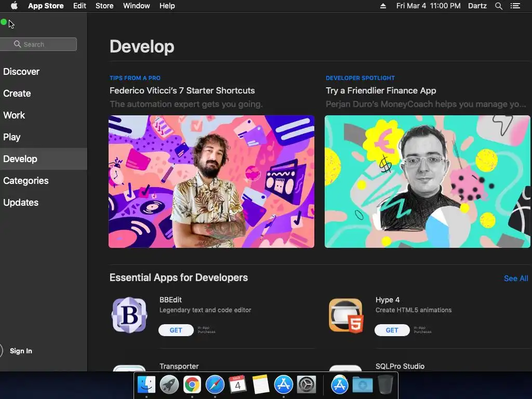Open Launchpad rocket icon in Dock
532x399 pixels.
169,385
